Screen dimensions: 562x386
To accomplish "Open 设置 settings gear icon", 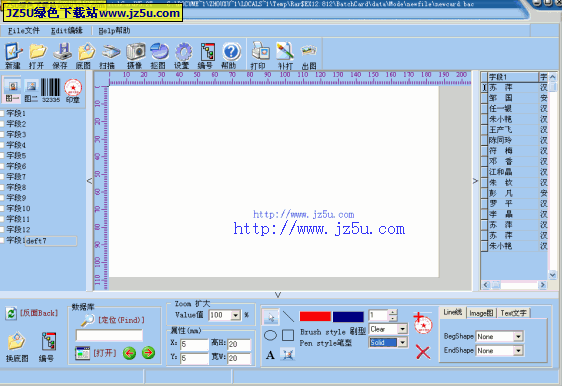I will pos(183,55).
